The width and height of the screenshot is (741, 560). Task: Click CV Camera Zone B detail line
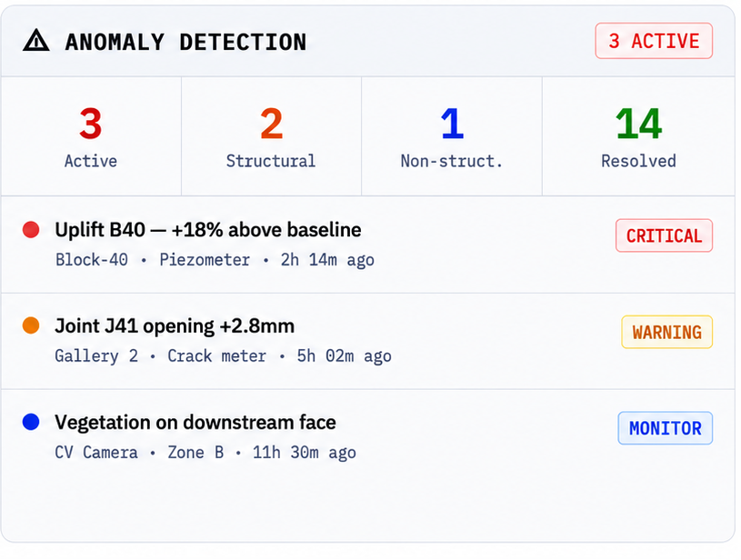[x=205, y=452]
